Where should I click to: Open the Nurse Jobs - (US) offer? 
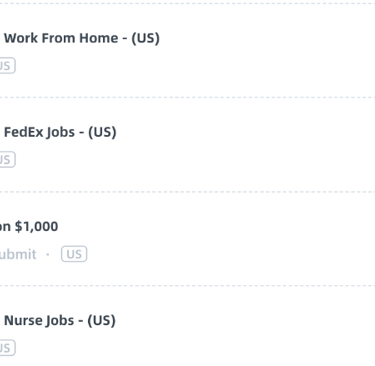pyautogui.click(x=60, y=321)
